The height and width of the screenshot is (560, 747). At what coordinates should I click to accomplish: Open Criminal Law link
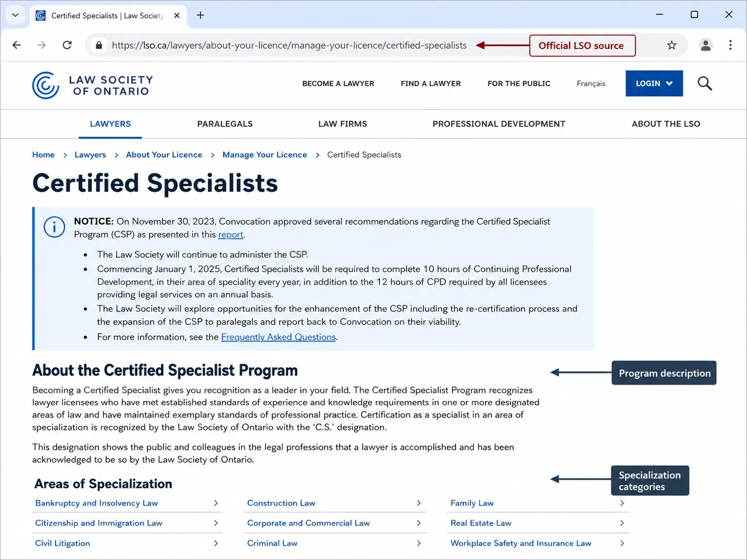pyautogui.click(x=272, y=543)
